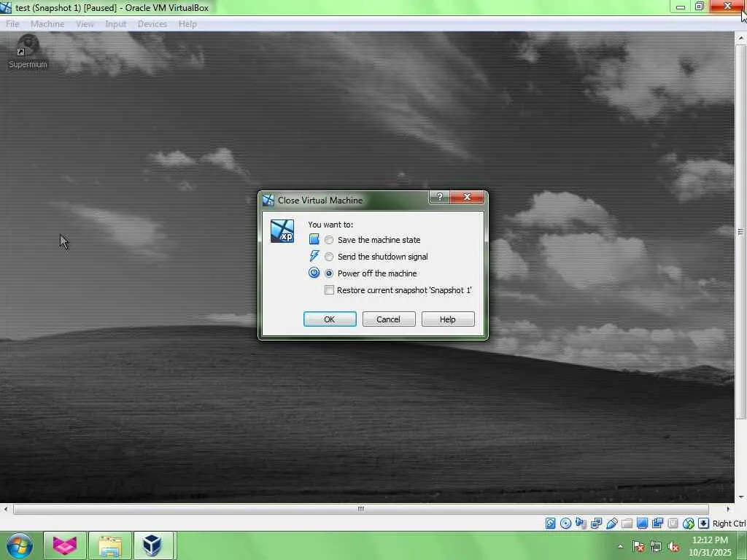Click the network adapters status icon
The height and width of the screenshot is (560, 747).
point(596,524)
